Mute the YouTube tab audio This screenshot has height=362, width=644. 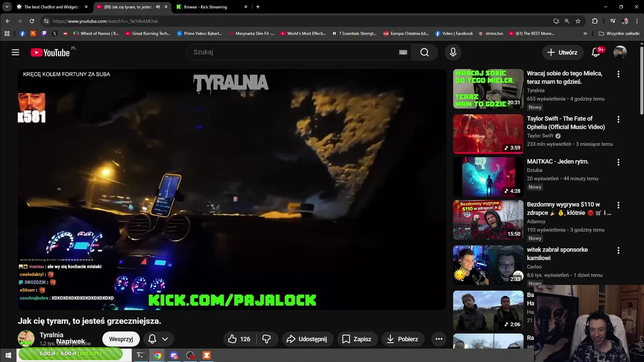click(x=158, y=7)
